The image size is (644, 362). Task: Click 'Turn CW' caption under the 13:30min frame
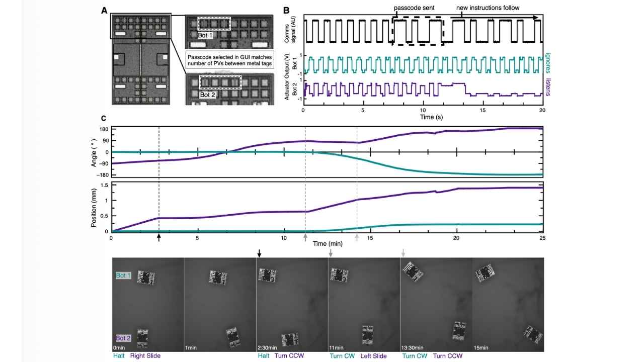pyautogui.click(x=415, y=356)
